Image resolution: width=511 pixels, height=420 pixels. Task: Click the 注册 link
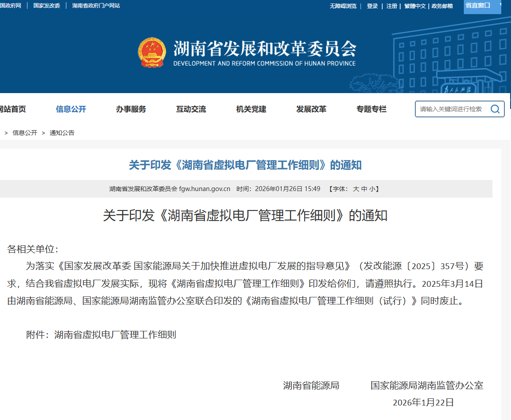392,6
